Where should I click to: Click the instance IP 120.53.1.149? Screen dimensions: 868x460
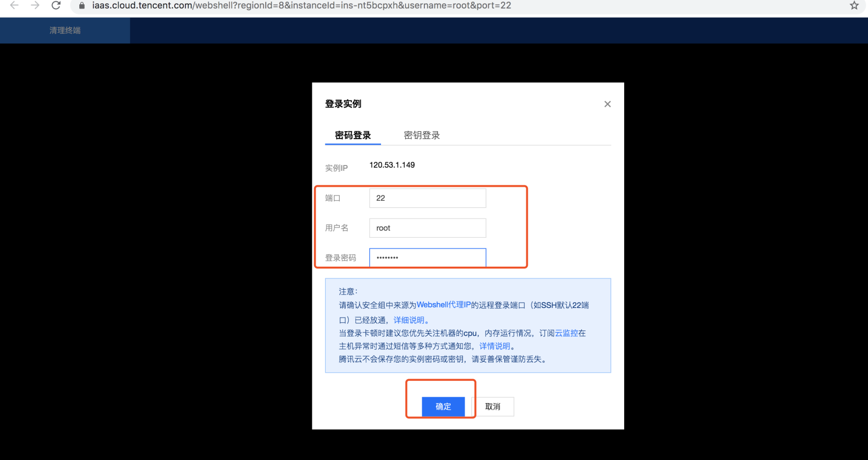pos(392,165)
